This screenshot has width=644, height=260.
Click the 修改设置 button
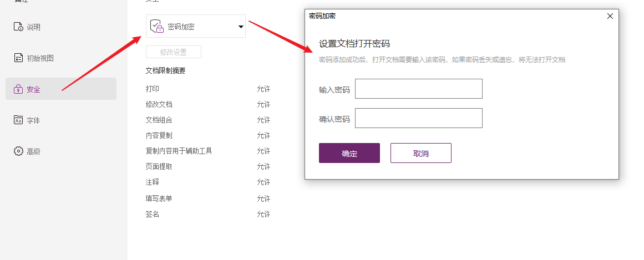point(173,52)
